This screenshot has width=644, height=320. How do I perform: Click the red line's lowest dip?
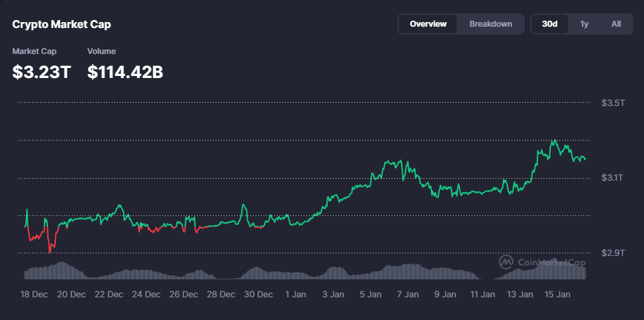point(50,252)
